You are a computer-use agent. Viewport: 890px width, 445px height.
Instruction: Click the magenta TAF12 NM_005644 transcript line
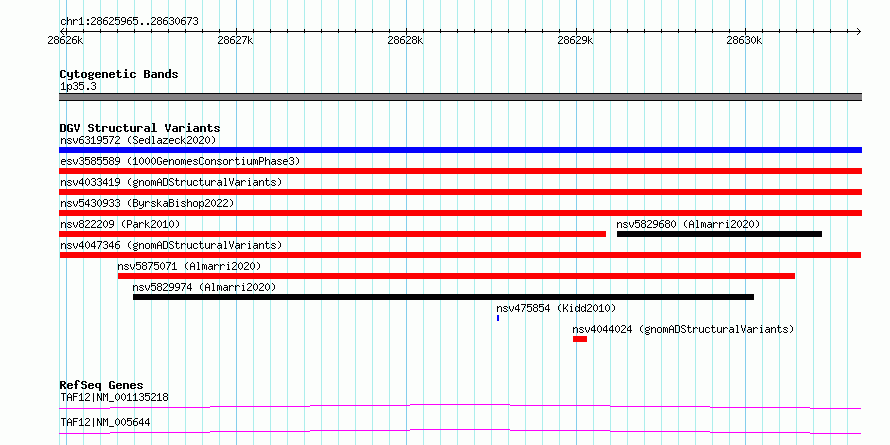click(460, 431)
